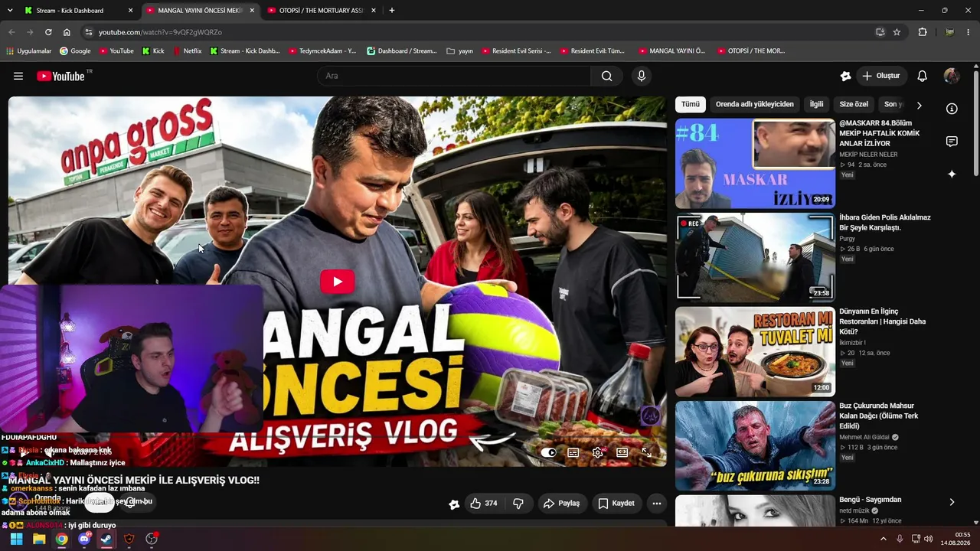
Task: Open the sparkle Ask icon in the side rail
Action: (952, 174)
